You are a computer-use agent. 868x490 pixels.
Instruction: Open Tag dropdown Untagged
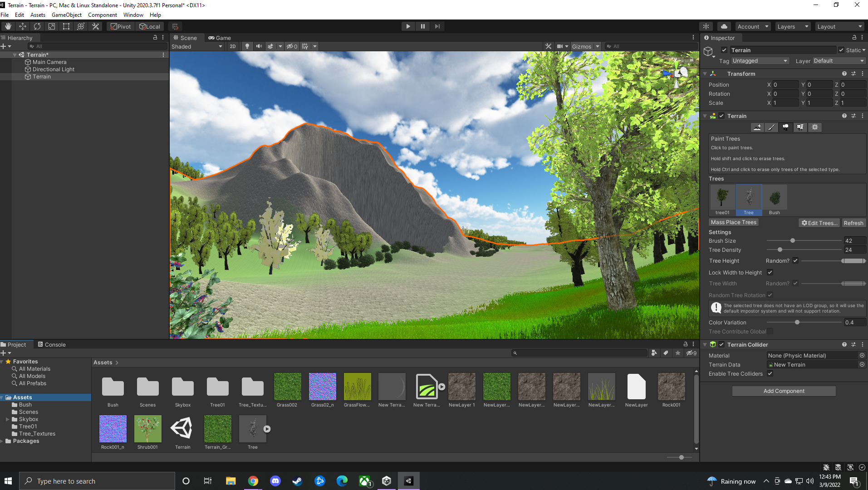click(x=760, y=61)
